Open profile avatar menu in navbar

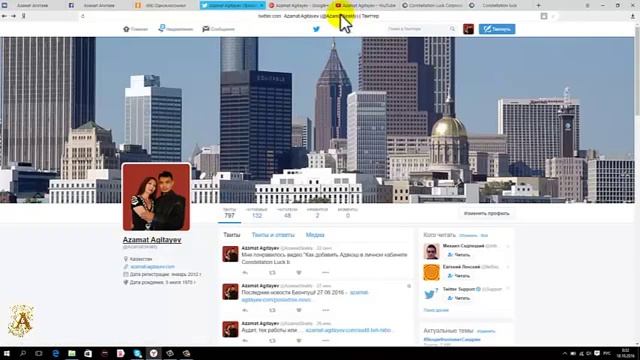(468, 29)
